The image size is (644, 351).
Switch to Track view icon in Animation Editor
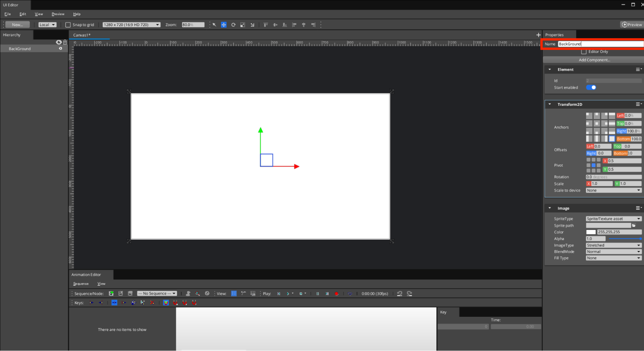(x=234, y=293)
